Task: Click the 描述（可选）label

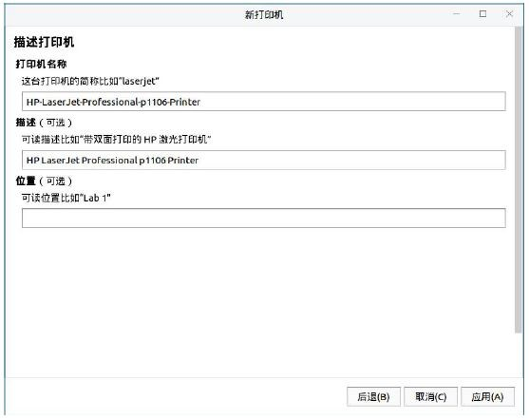Action: [44, 123]
